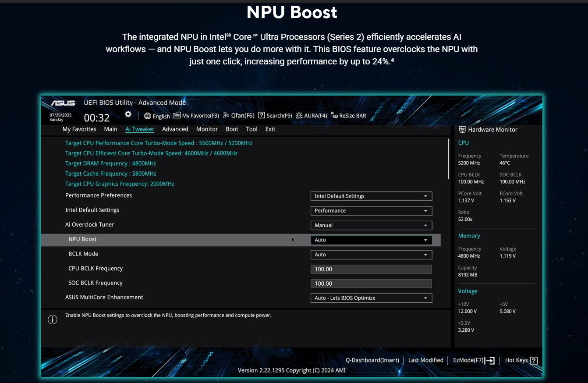Image resolution: width=588 pixels, height=383 pixels.
Task: Click the Target Cache Frequency line
Action: click(111, 174)
